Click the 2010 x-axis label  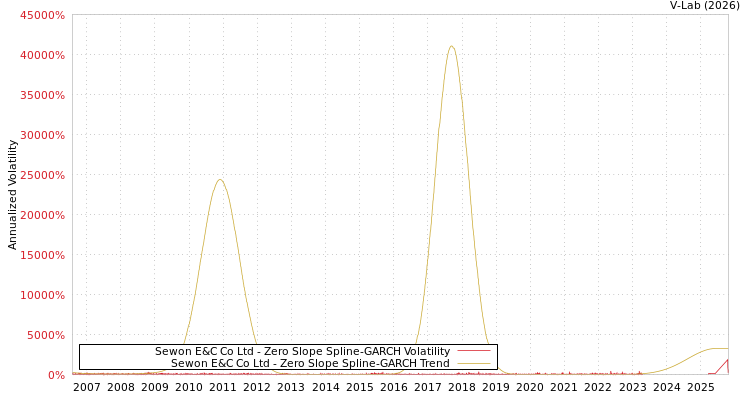[x=189, y=387]
